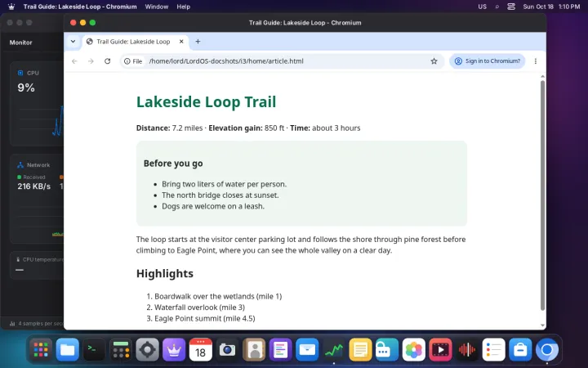588x368 pixels.
Task: Open a new tab with plus button
Action: 198,42
